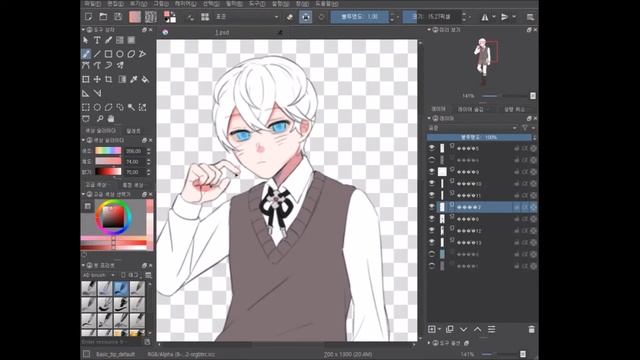
Task: Collapse the layers docker triangle
Action: click(x=429, y=118)
